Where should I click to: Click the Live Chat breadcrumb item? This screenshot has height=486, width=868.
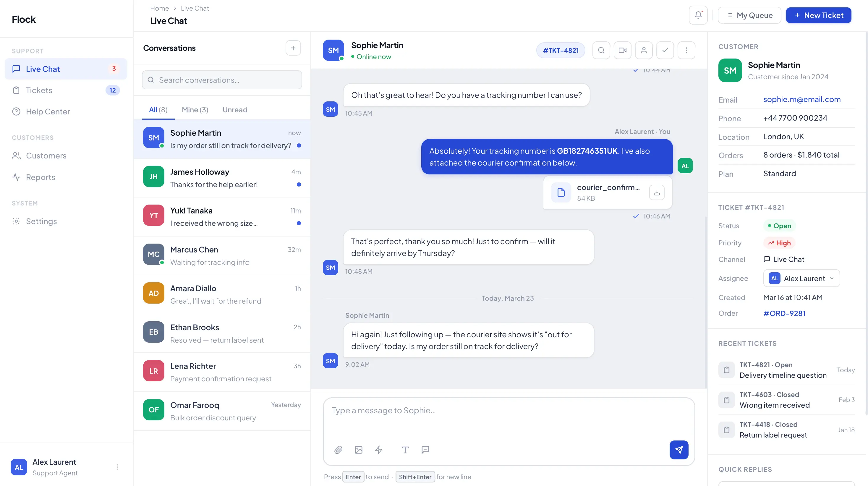[x=195, y=8]
